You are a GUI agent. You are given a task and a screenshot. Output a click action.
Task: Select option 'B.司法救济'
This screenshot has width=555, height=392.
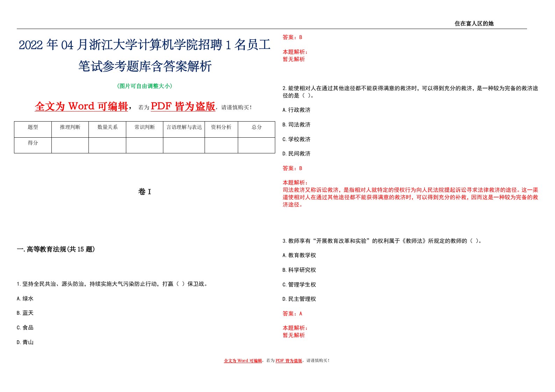(x=297, y=125)
